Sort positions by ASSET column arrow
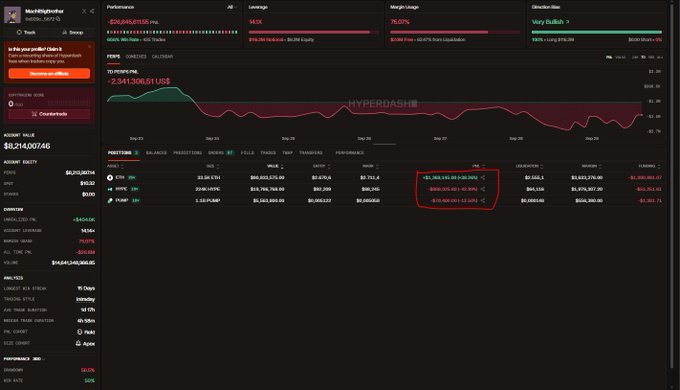This screenshot has width=680, height=390. click(x=122, y=167)
